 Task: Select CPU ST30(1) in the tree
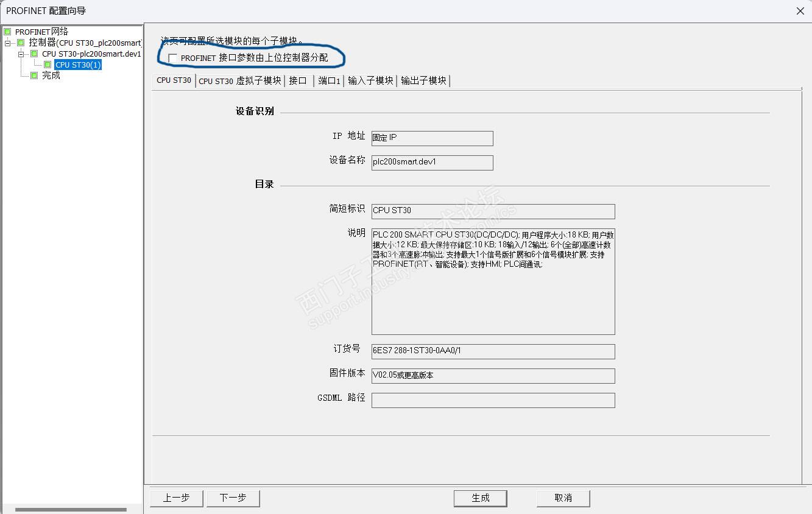(x=78, y=65)
